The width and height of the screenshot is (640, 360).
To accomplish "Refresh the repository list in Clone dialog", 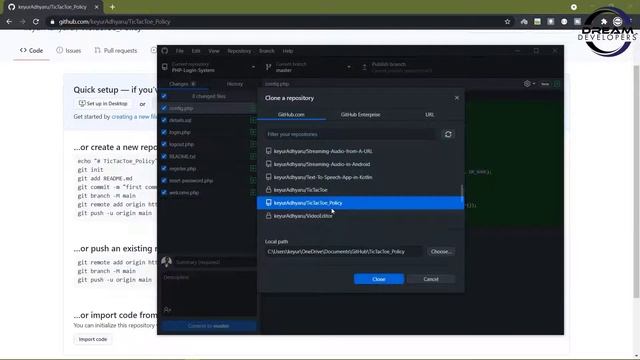I will (448, 134).
